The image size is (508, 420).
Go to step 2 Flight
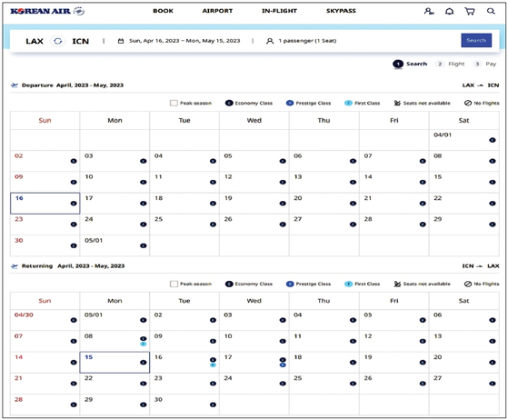click(451, 64)
